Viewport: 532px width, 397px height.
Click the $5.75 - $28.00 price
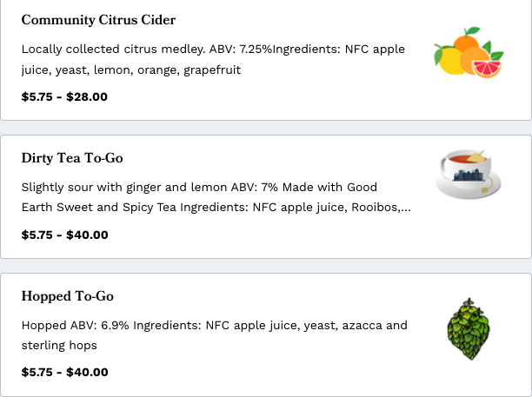pos(64,97)
